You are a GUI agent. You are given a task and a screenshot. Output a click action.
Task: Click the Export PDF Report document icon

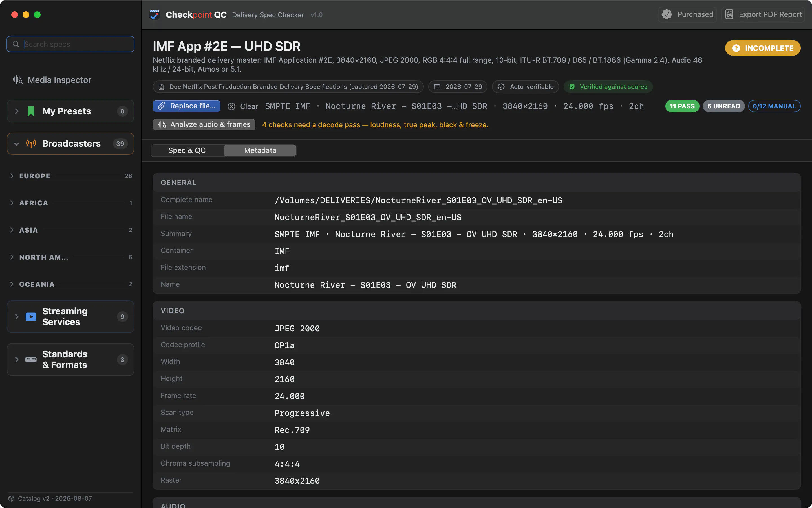tap(729, 14)
